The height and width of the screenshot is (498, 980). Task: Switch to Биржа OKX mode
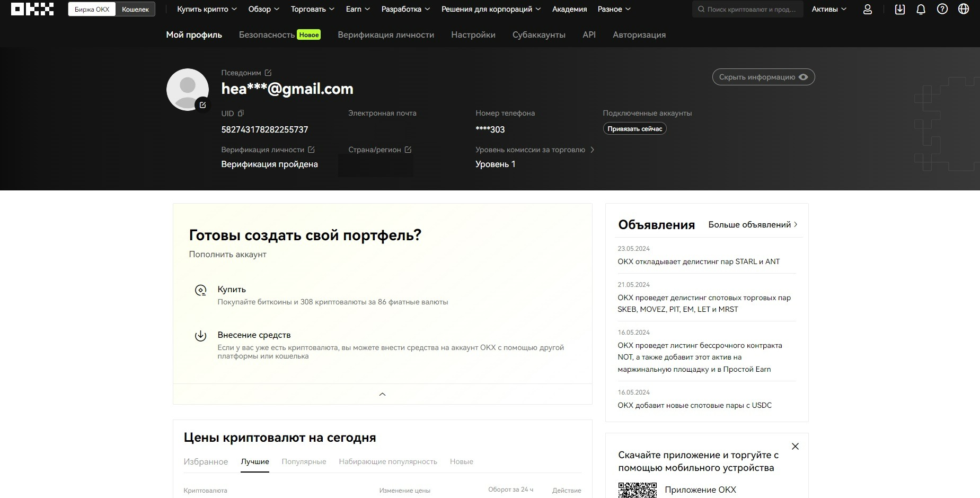92,9
